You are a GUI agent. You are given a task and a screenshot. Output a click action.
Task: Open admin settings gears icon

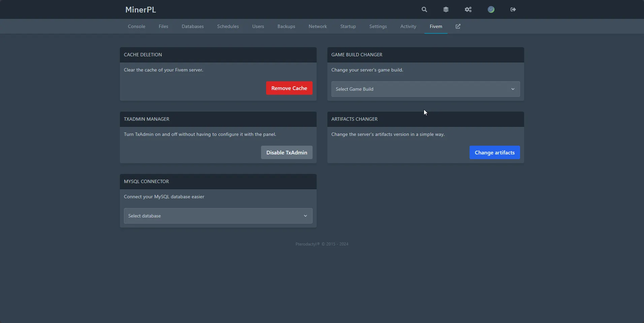tap(468, 9)
